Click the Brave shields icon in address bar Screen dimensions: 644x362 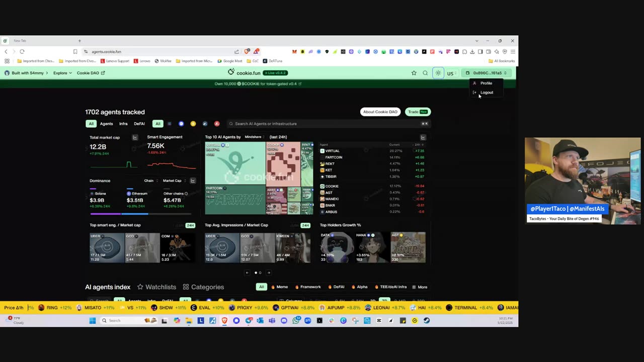point(247,51)
